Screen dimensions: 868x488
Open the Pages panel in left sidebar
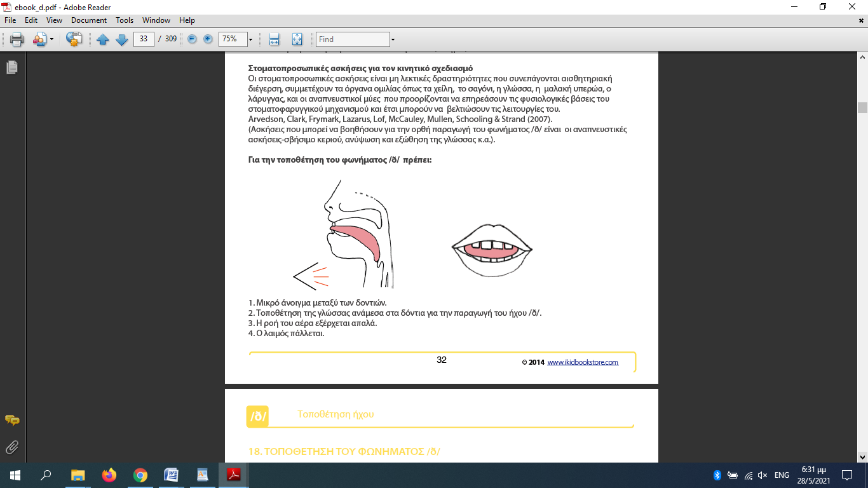[11, 67]
